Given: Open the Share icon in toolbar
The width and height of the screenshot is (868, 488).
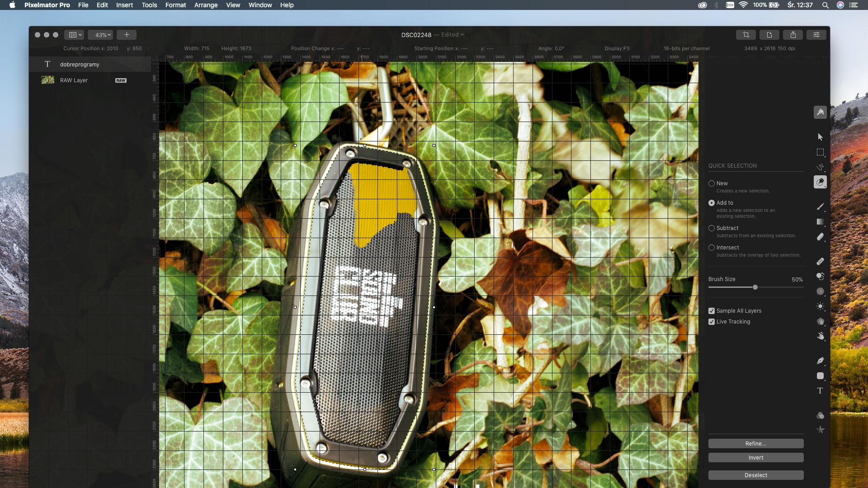Looking at the screenshot, I should (x=793, y=35).
